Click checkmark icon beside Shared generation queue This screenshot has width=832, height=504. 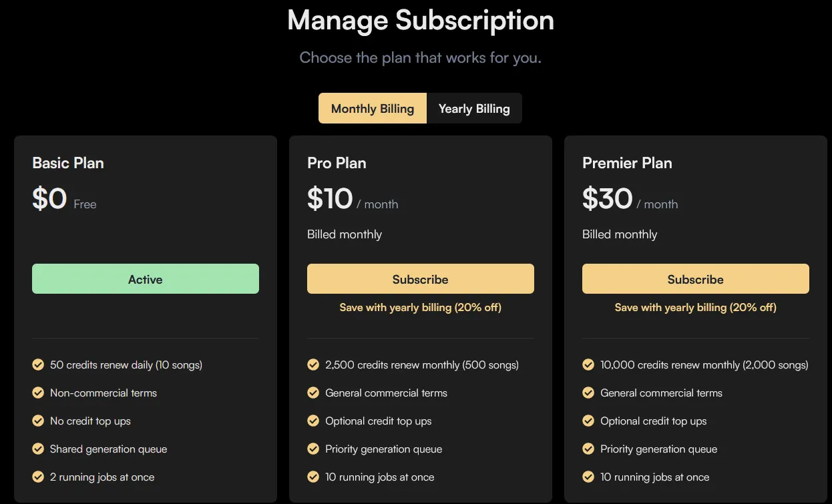(38, 449)
